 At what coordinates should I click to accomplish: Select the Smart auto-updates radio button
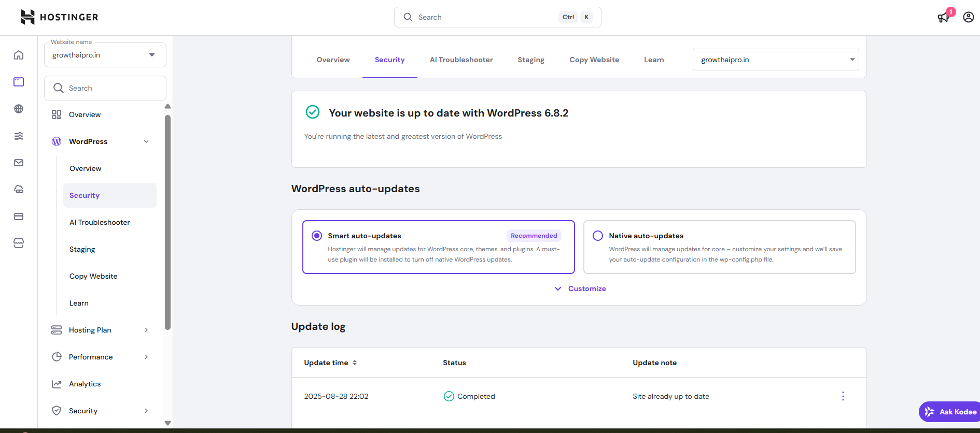(x=317, y=236)
